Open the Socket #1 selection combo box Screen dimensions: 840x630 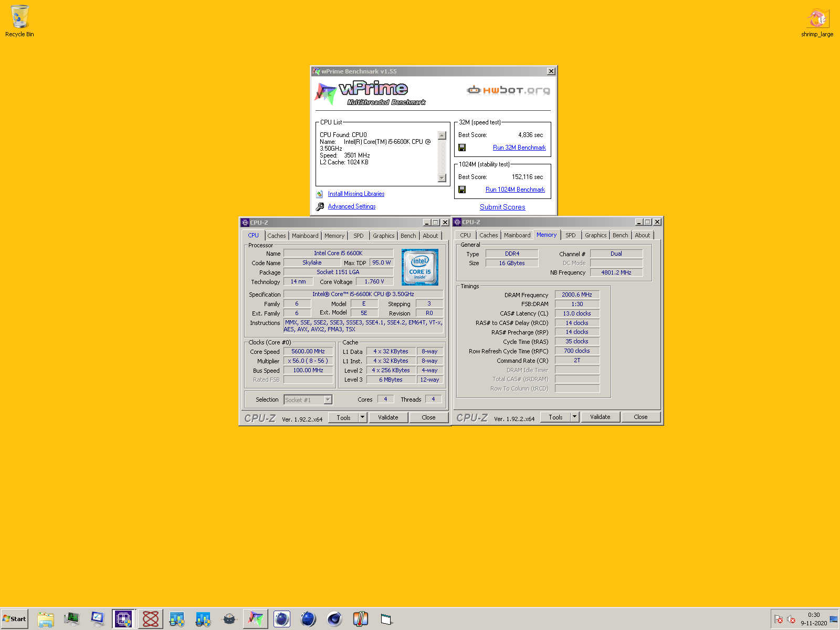308,400
